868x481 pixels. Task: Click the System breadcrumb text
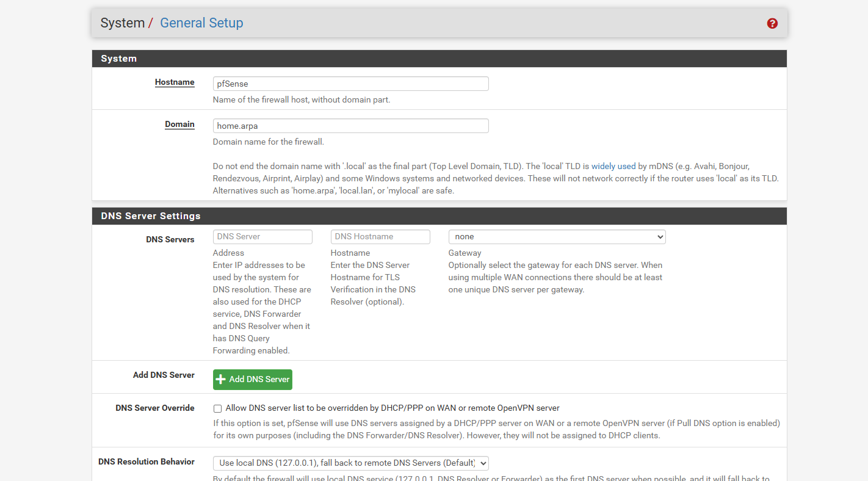coord(122,23)
